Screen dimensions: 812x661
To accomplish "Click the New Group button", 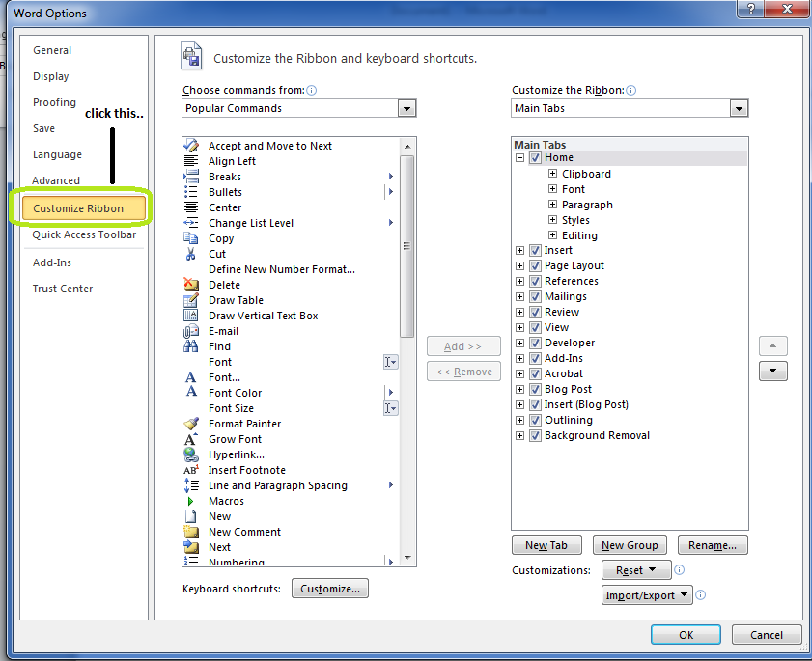I will pyautogui.click(x=630, y=545).
